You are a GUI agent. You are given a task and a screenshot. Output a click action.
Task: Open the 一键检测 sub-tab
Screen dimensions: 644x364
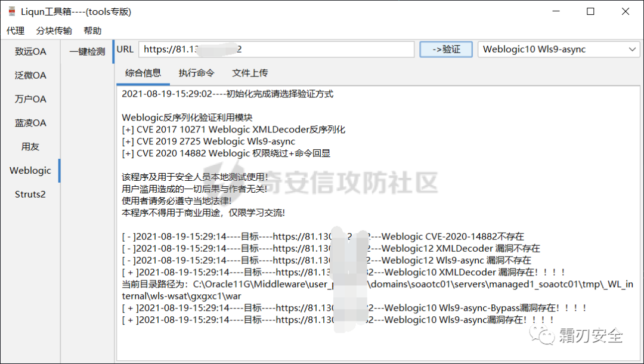(87, 52)
